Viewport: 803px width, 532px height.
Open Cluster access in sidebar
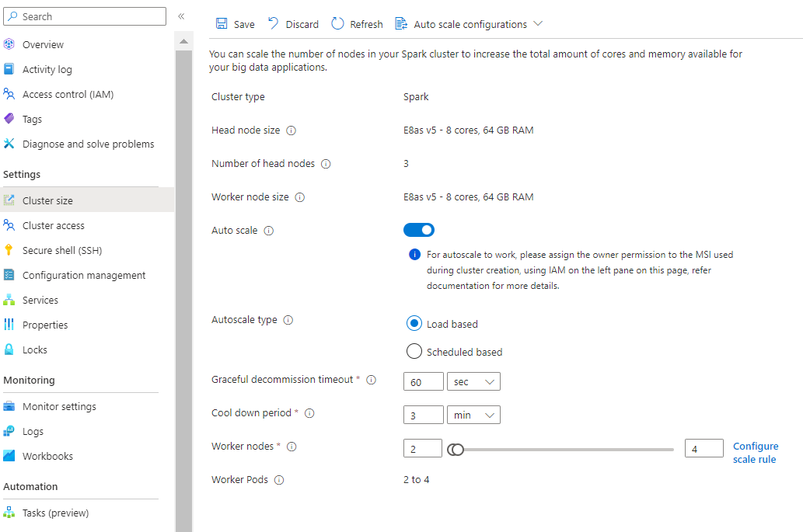point(54,225)
